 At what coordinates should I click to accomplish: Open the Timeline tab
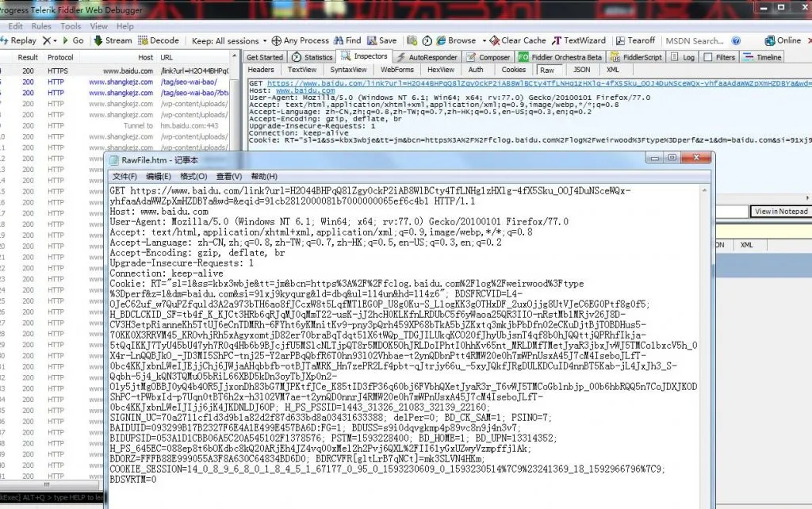coord(763,57)
